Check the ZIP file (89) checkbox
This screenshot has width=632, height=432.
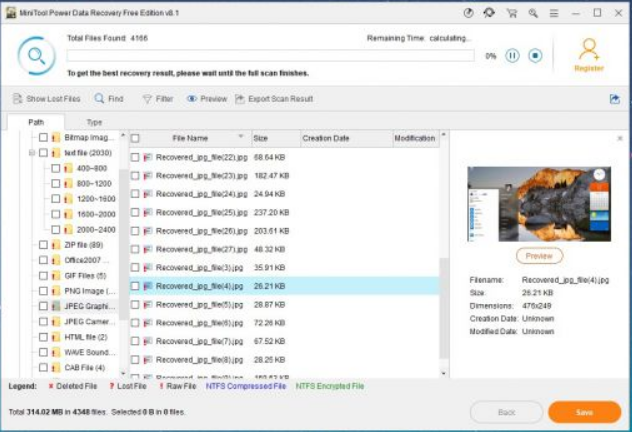pos(43,245)
